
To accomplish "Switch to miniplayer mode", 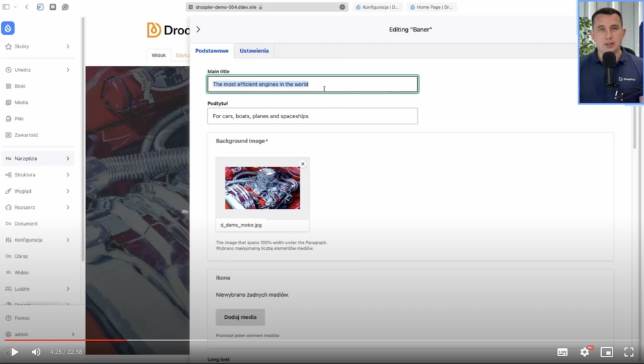I will pos(606,352).
